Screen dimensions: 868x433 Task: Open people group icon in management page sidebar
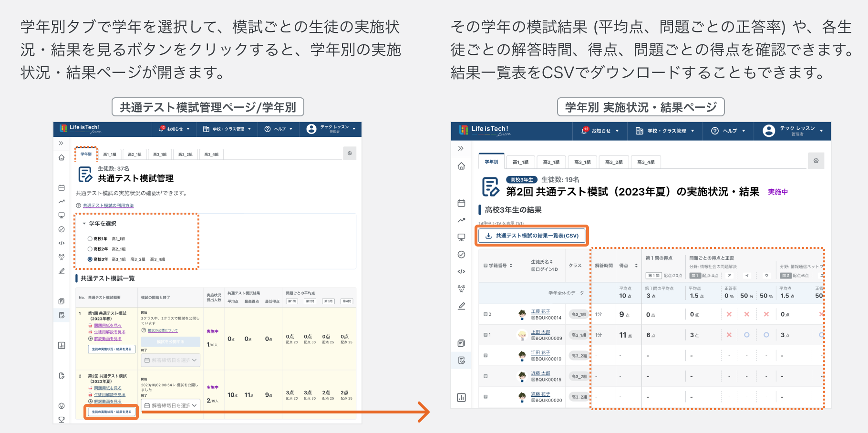pyautogui.click(x=62, y=257)
